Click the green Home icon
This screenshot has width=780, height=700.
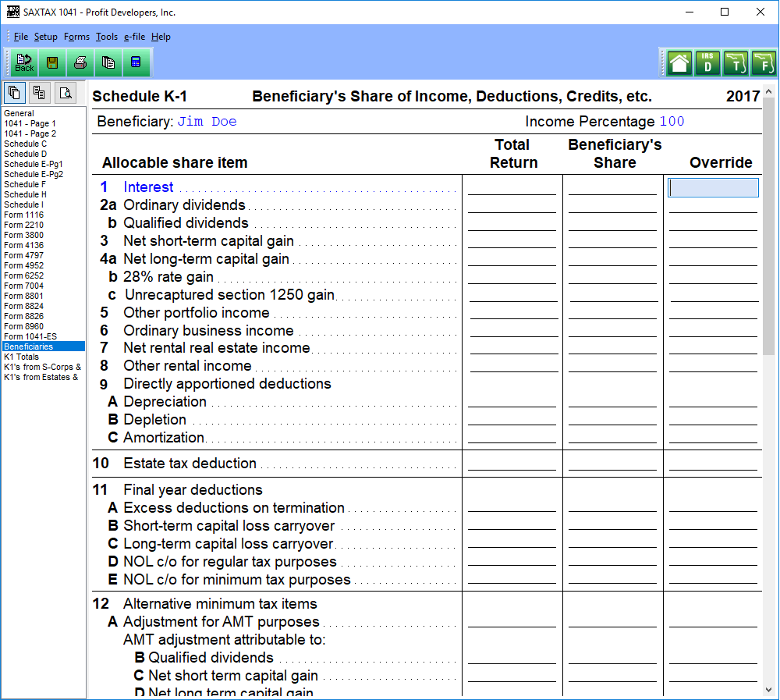pos(679,63)
